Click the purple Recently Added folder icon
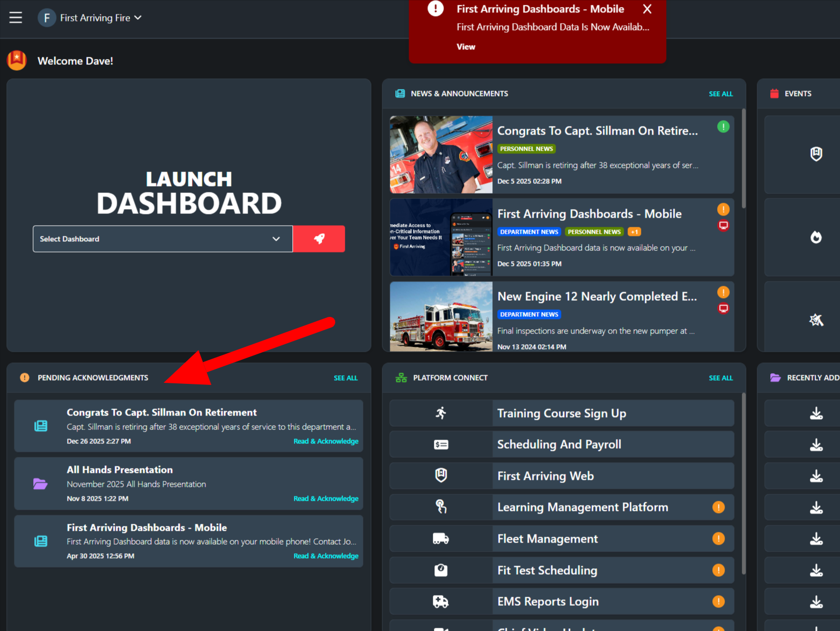 (x=775, y=377)
